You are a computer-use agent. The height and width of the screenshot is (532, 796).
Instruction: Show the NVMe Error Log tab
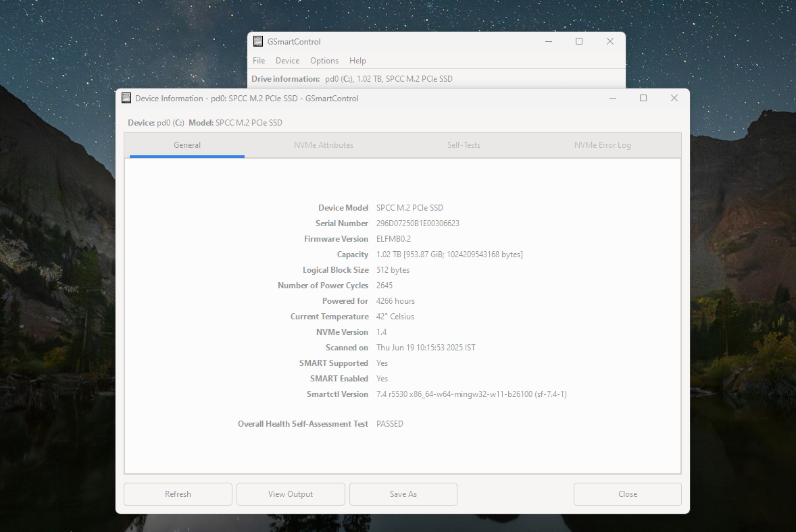[x=602, y=145]
